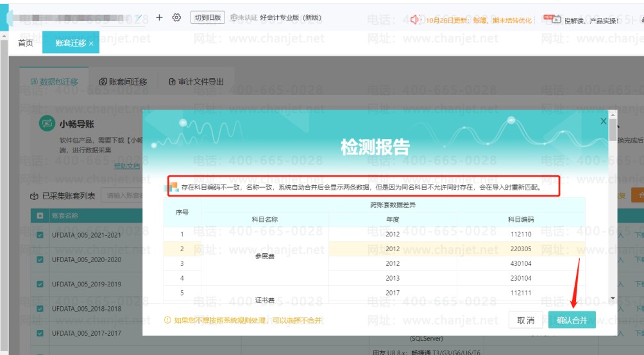
Task: Uncheck UFDATA_005_2020-2020 checkbox
Action: pyautogui.click(x=40, y=260)
